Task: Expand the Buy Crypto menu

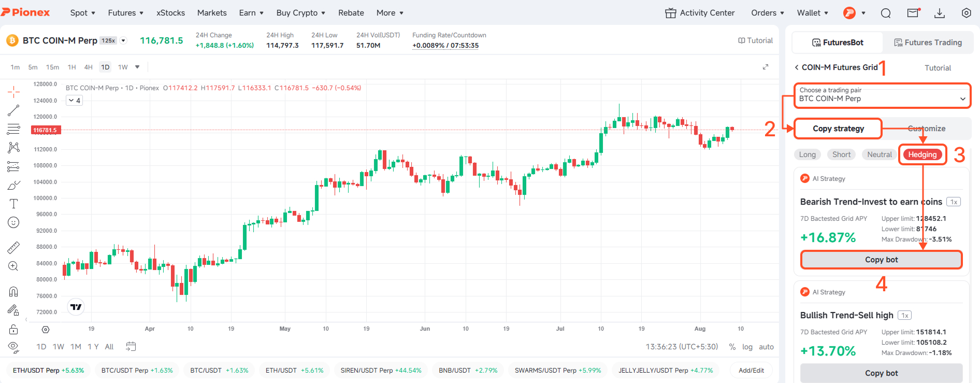Action: (301, 13)
